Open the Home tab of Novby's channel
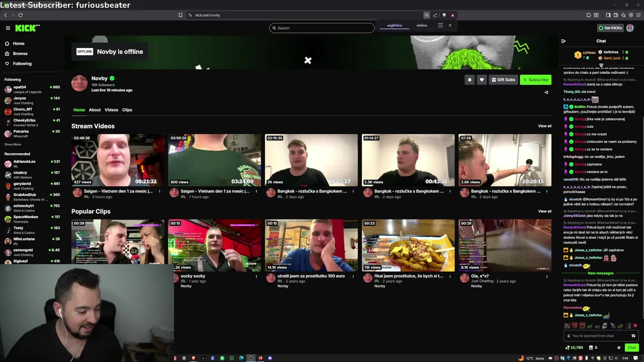Image resolution: width=644 pixels, height=362 pixels. (79, 110)
